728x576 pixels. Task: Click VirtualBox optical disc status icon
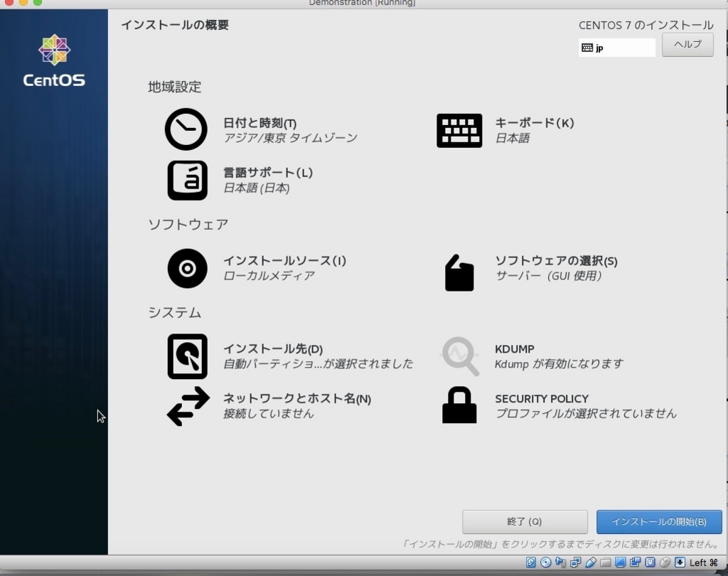pyautogui.click(x=545, y=562)
